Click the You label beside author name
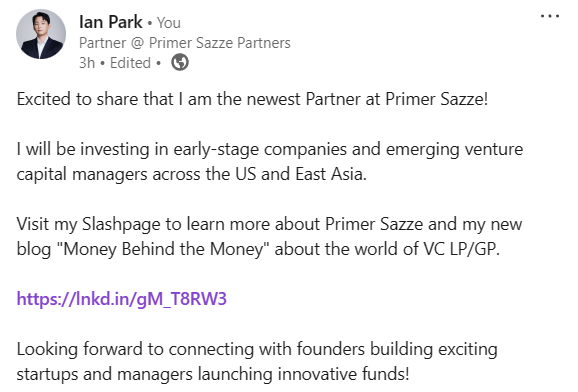The width and height of the screenshot is (578, 392). 169,23
